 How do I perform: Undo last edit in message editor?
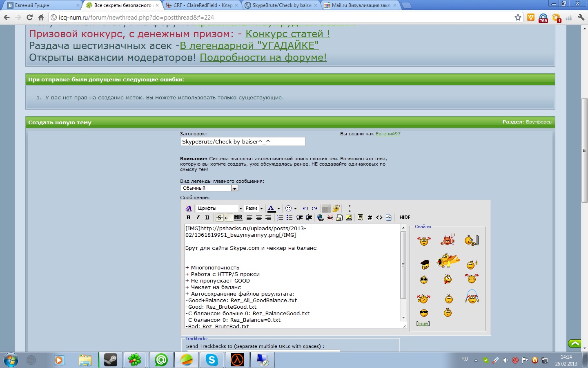click(305, 209)
